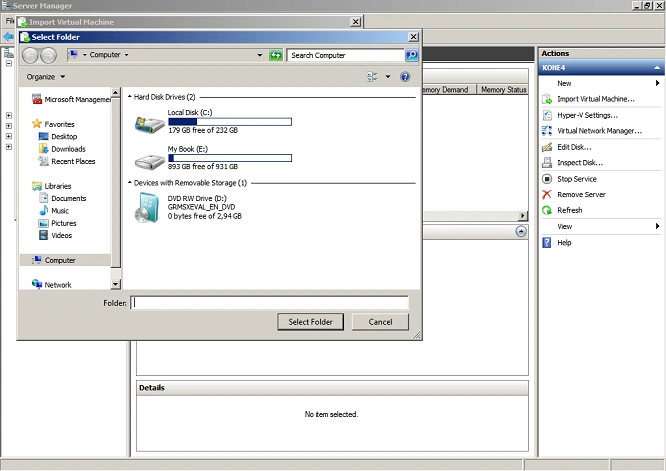Click navigation pane scrollbar up arrow
This screenshot has height=471, width=666.
pos(115,92)
